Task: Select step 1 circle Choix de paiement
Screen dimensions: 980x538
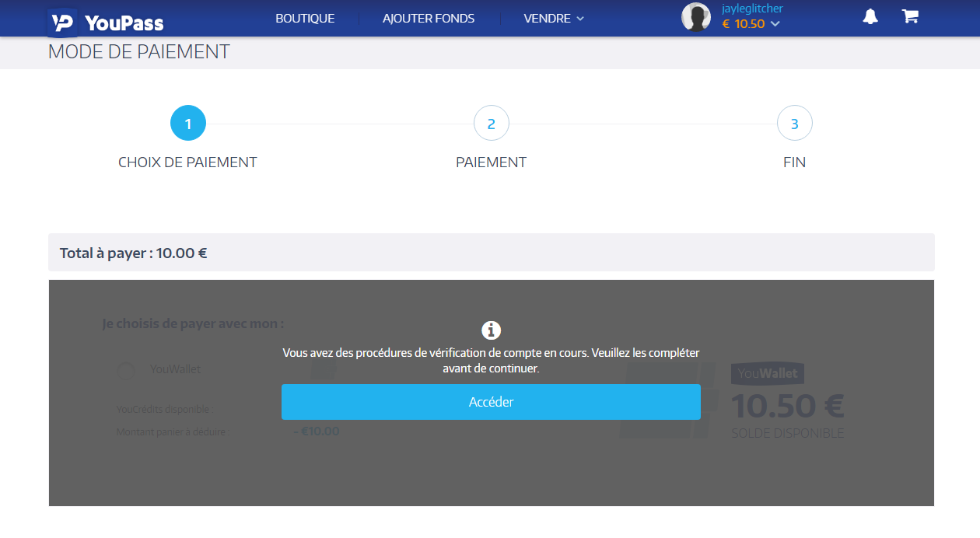Action: point(187,124)
